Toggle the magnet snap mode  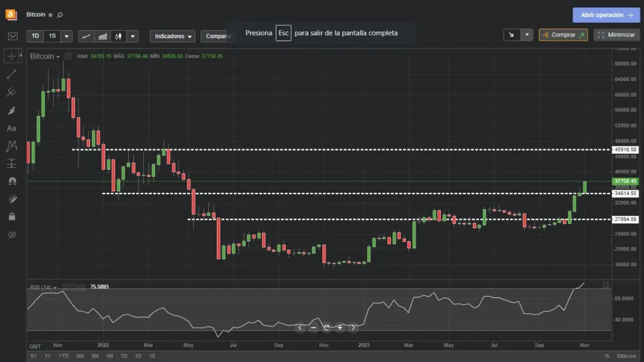pos(12,181)
